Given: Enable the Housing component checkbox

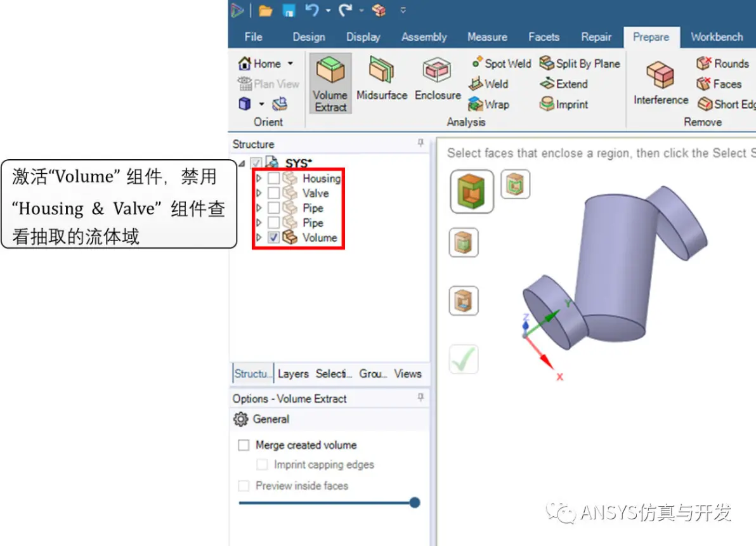Looking at the screenshot, I should (x=274, y=178).
